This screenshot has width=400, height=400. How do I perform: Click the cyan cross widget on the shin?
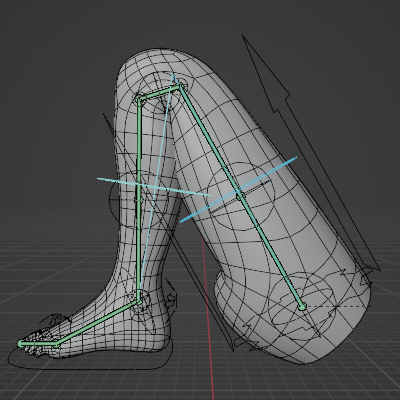pos(154,187)
